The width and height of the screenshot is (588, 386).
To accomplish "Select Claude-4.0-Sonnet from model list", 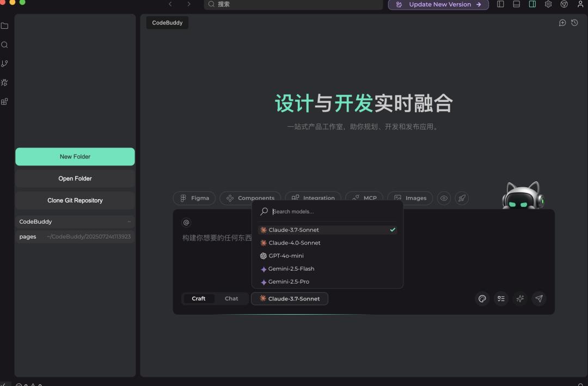I will [x=294, y=243].
